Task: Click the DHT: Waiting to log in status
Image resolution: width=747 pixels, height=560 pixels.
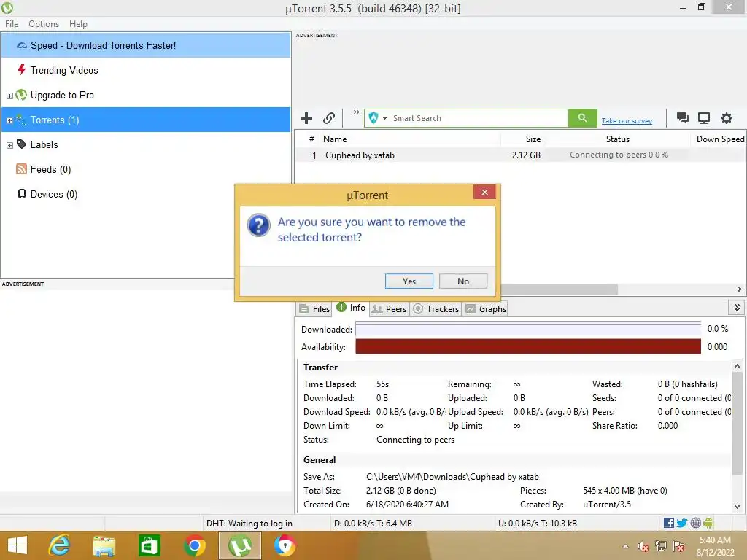Action: coord(249,524)
